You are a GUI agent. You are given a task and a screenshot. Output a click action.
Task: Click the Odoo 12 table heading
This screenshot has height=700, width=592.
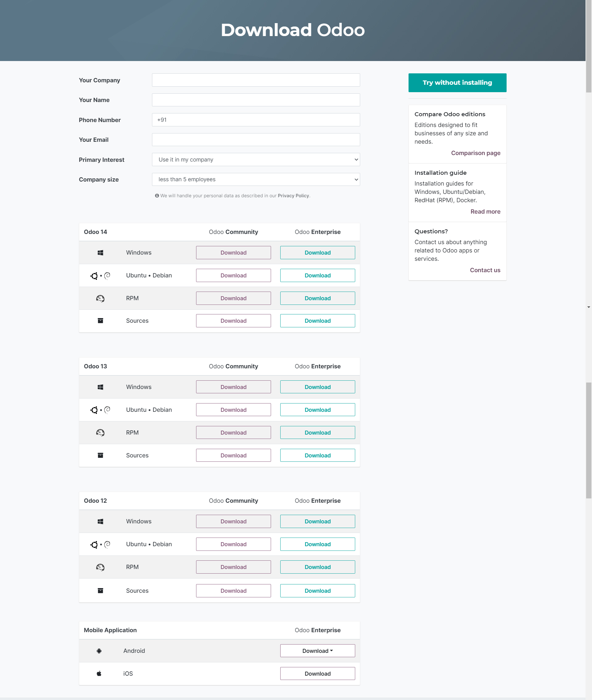tap(95, 501)
